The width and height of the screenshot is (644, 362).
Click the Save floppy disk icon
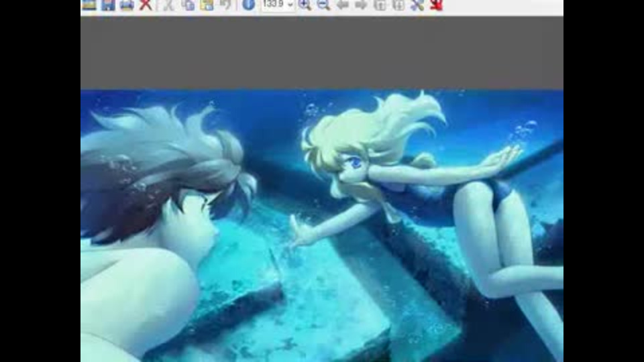click(x=109, y=5)
